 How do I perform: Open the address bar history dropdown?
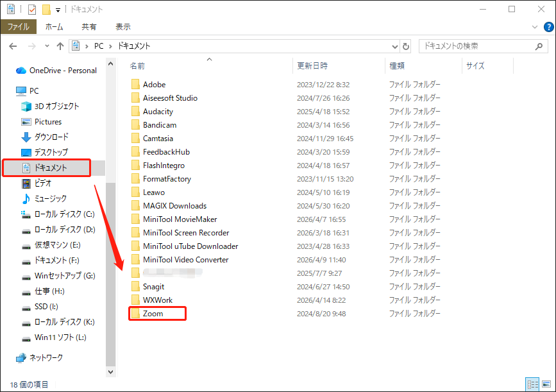click(x=394, y=46)
